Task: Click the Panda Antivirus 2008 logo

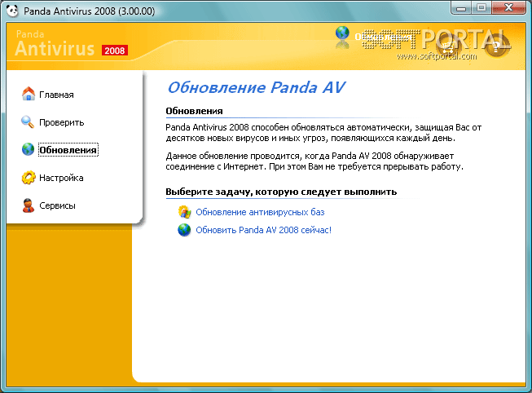Action: point(72,44)
